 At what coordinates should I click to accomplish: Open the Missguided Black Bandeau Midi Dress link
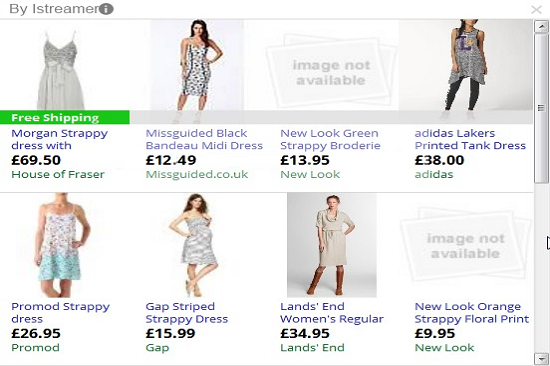[204, 139]
